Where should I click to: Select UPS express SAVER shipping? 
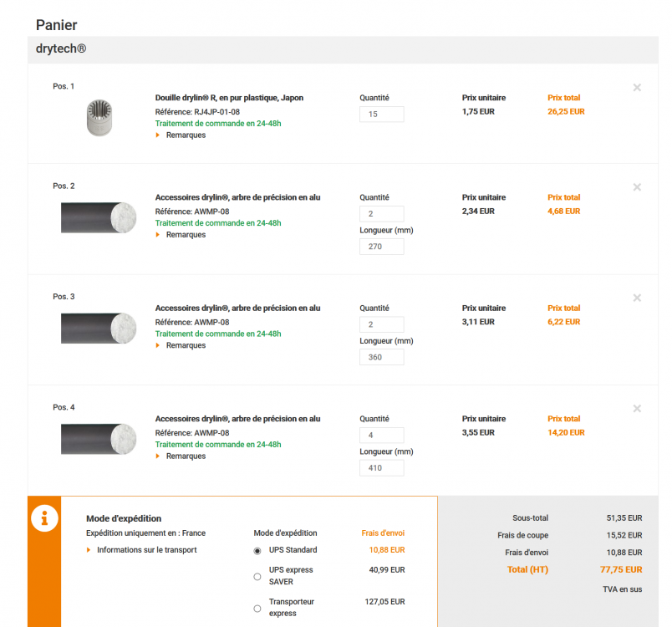(257, 576)
